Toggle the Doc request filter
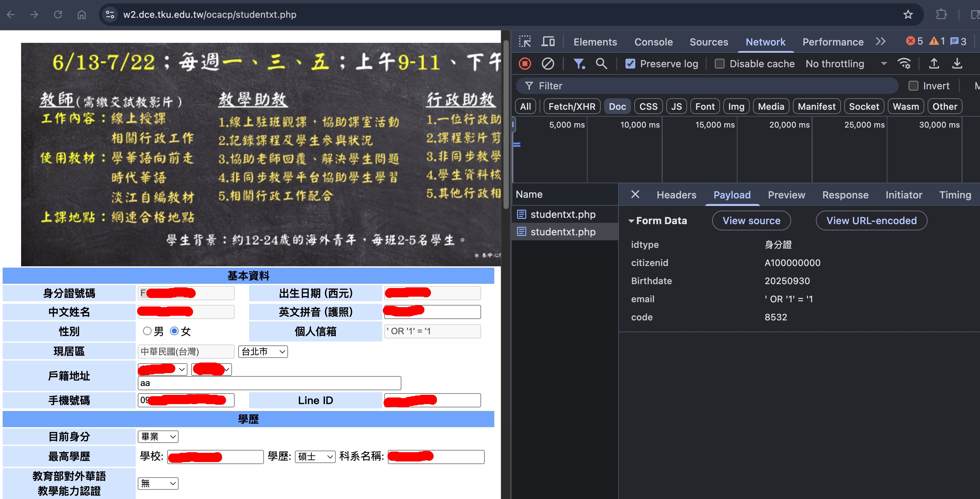980x499 pixels. [x=617, y=106]
